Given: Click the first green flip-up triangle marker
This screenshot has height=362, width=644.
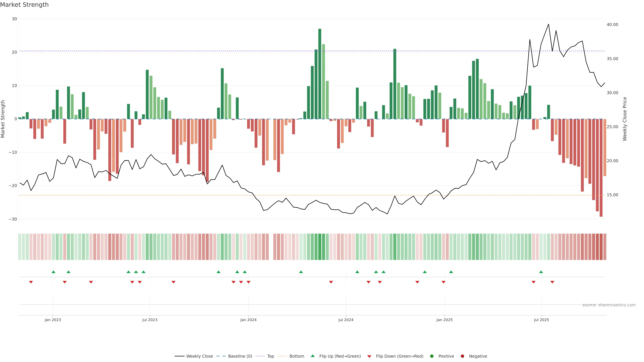Looking at the screenshot, I should click(x=53, y=272).
